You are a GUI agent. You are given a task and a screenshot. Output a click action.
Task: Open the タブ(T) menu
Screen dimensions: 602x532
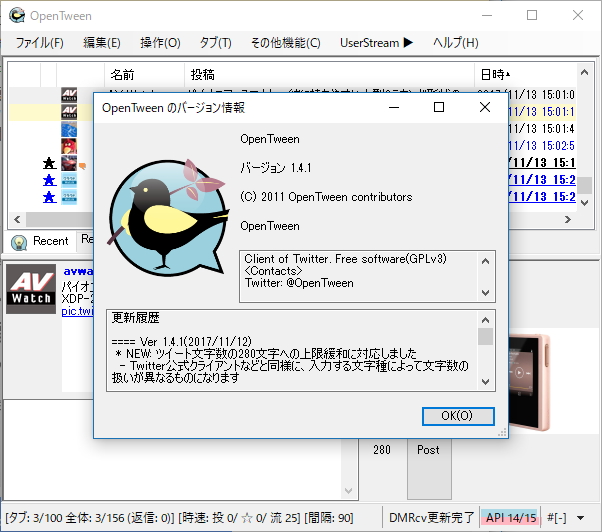(215, 43)
